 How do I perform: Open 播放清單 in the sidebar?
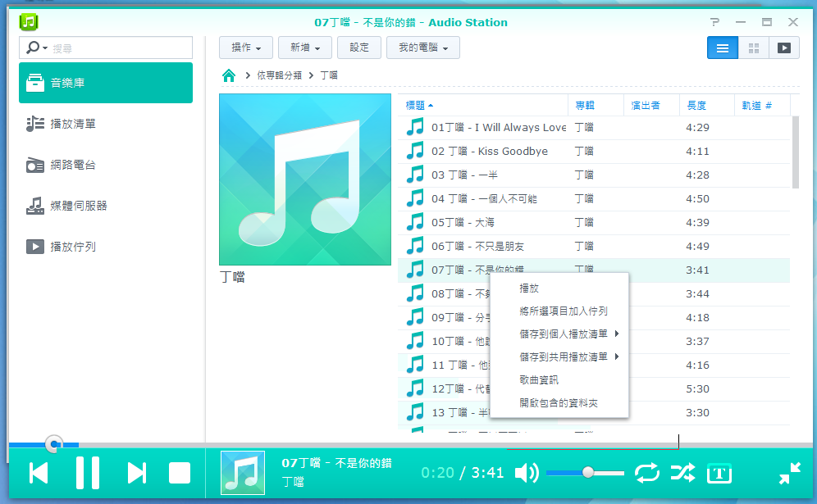tap(106, 124)
